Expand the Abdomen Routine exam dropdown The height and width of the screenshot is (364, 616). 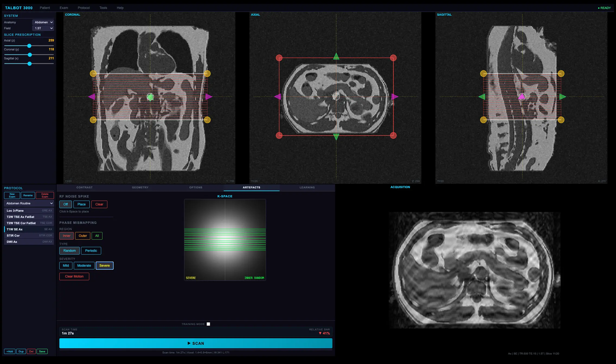click(29, 203)
